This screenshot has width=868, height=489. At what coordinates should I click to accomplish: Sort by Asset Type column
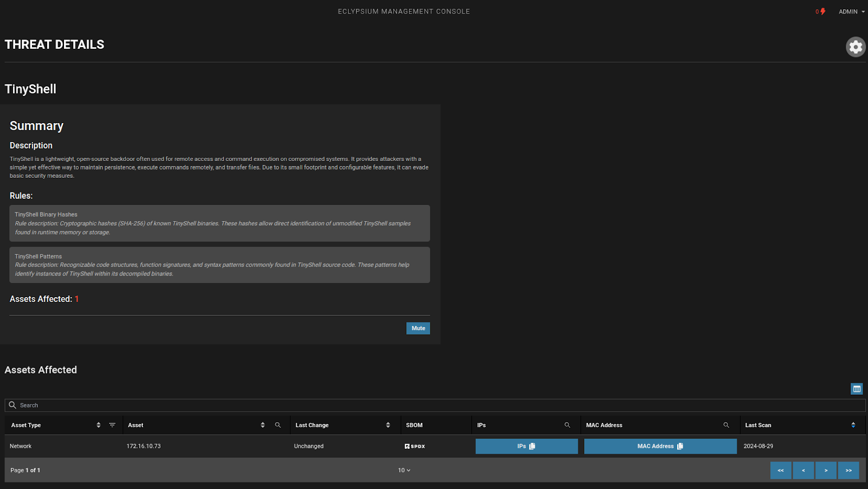click(x=98, y=425)
